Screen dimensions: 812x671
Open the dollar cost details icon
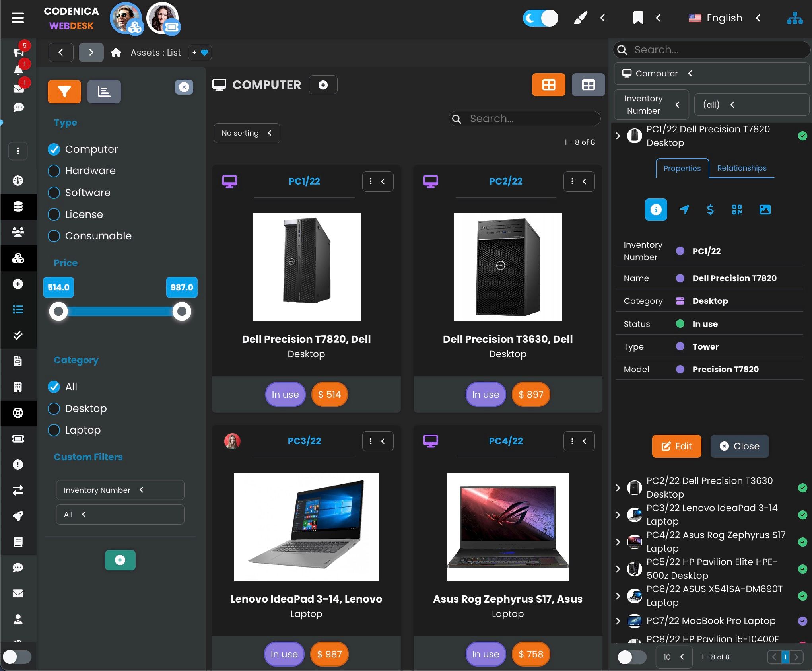pyautogui.click(x=711, y=210)
